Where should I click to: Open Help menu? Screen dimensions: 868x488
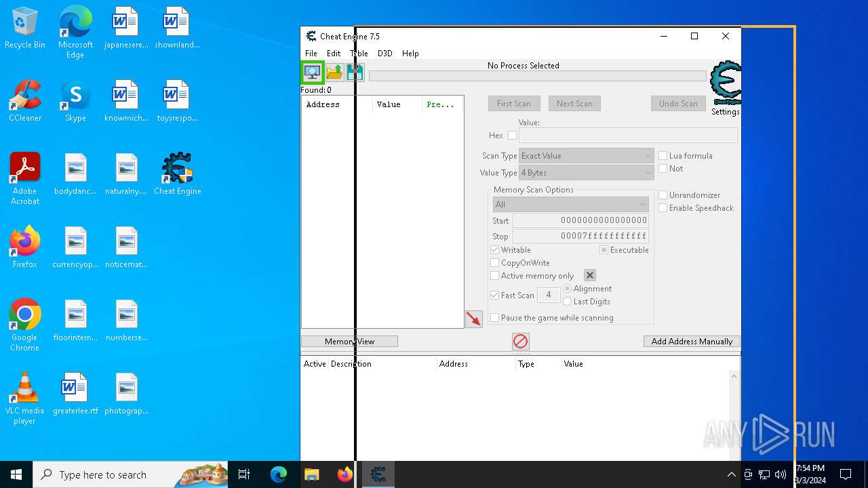point(410,54)
